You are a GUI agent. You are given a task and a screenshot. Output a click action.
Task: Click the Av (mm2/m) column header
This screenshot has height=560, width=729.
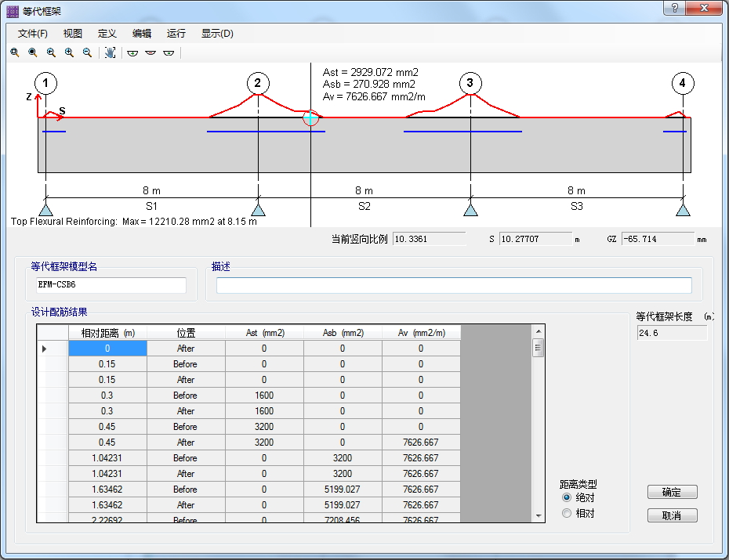[421, 333]
